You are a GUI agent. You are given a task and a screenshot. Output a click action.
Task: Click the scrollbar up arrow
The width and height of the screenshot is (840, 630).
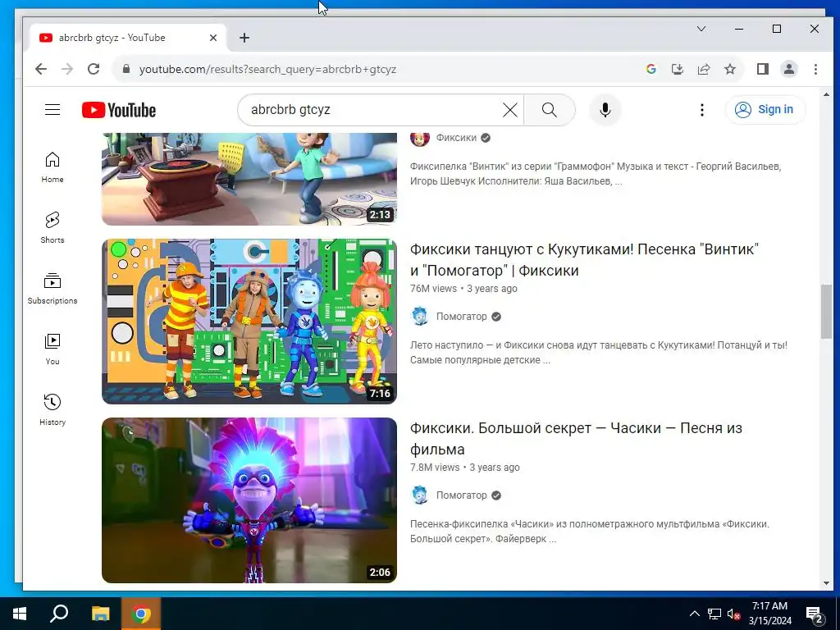(826, 94)
